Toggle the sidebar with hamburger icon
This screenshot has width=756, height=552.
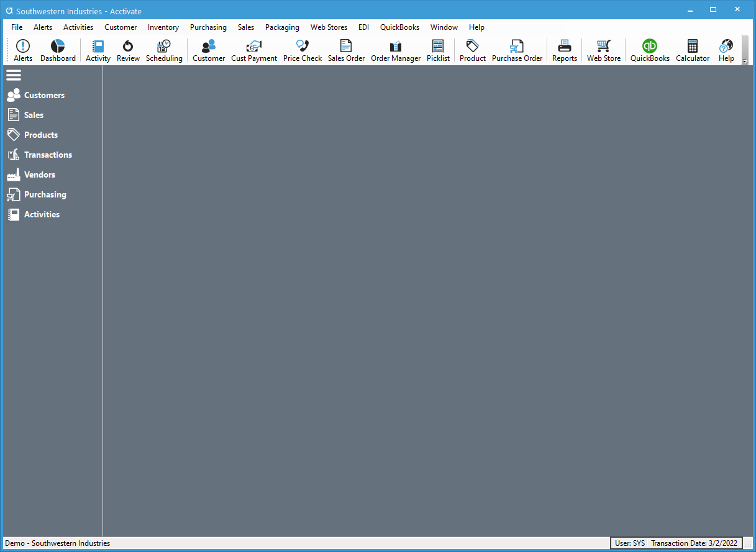coord(14,75)
